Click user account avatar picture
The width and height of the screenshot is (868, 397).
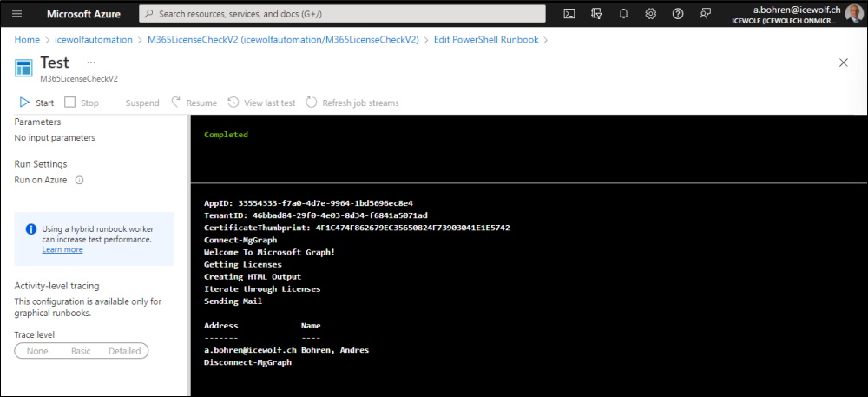(x=853, y=14)
